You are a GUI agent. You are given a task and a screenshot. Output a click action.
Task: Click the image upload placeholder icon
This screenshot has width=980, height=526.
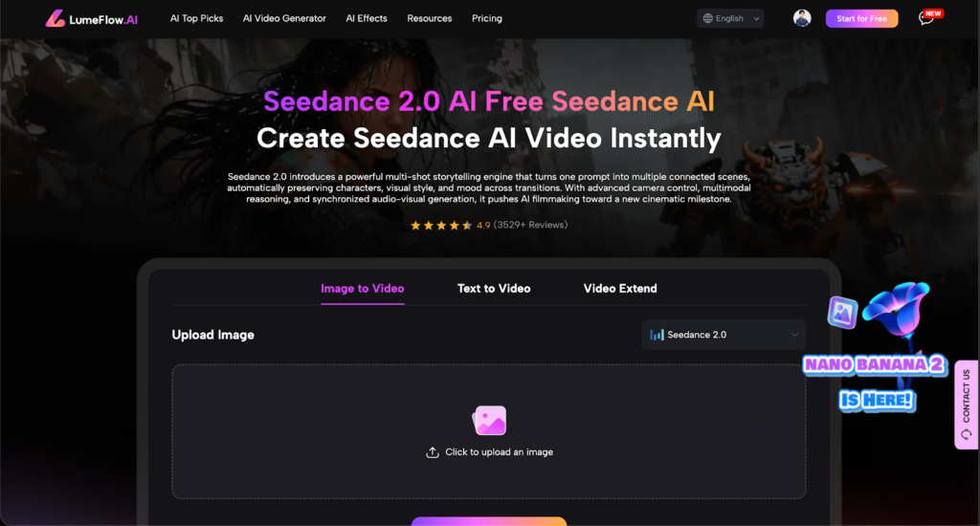tap(489, 420)
